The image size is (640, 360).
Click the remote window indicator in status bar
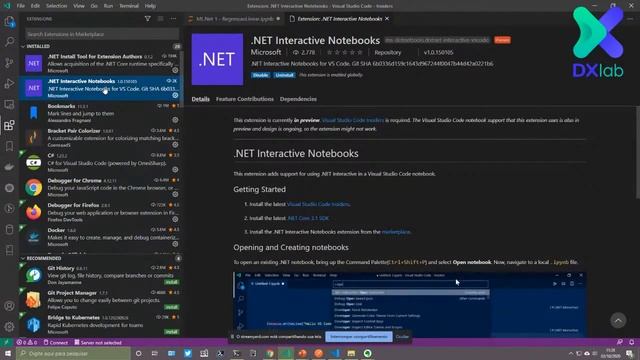(6, 342)
